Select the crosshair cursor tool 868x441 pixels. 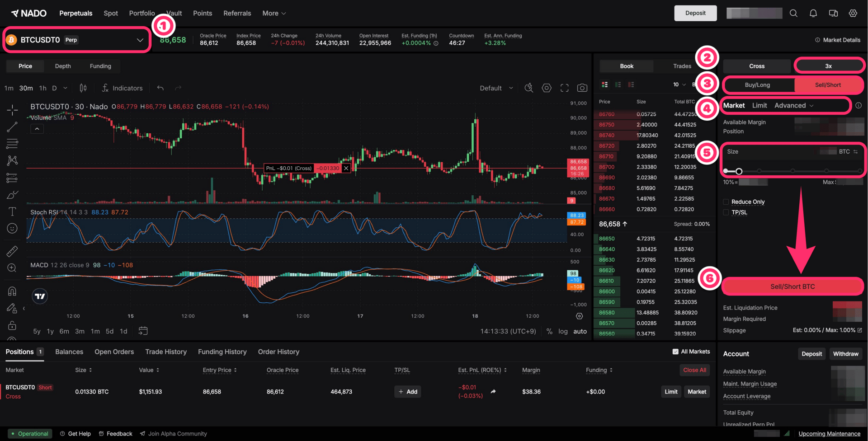pos(12,110)
